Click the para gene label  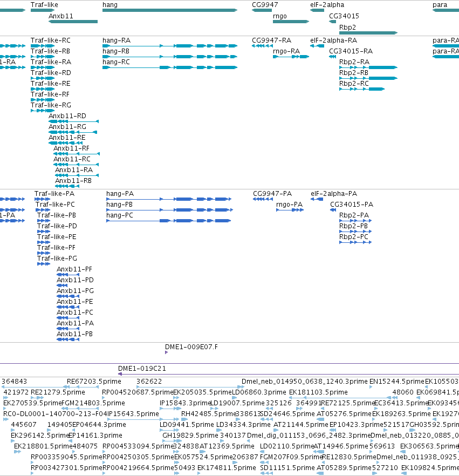[440, 5]
